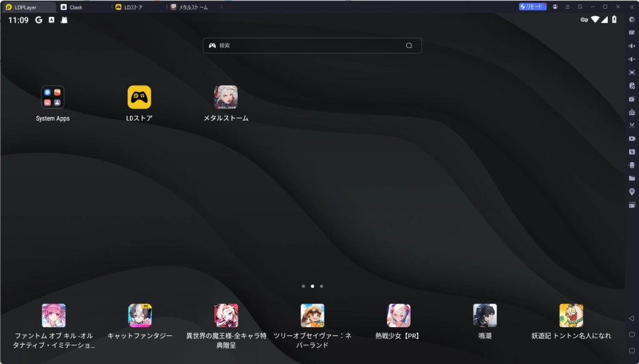The width and height of the screenshot is (639, 364).
Task: Launch the メタルストーム game
Action: [x=226, y=97]
